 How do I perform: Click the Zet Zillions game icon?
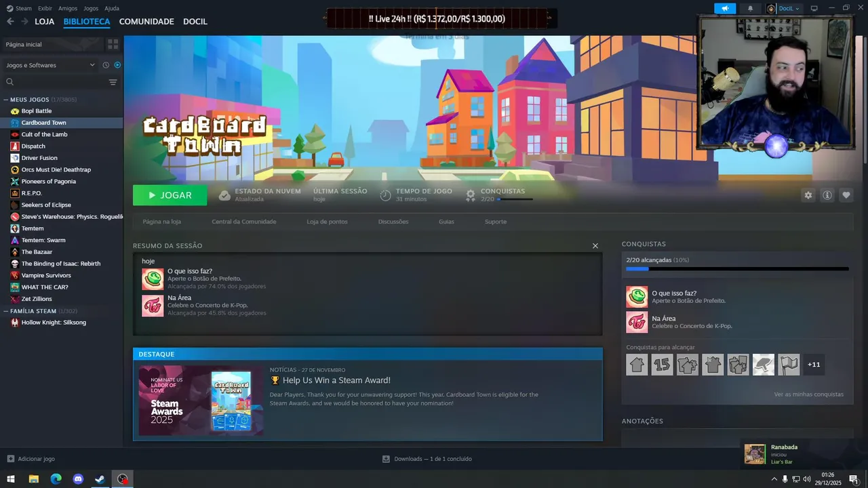click(15, 299)
